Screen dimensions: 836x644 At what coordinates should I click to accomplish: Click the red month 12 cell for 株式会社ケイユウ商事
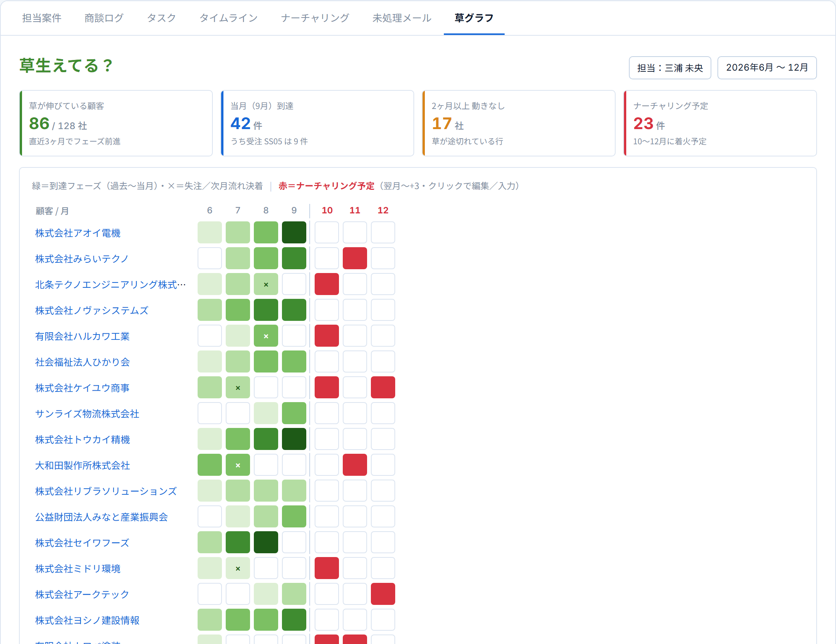coord(383,387)
